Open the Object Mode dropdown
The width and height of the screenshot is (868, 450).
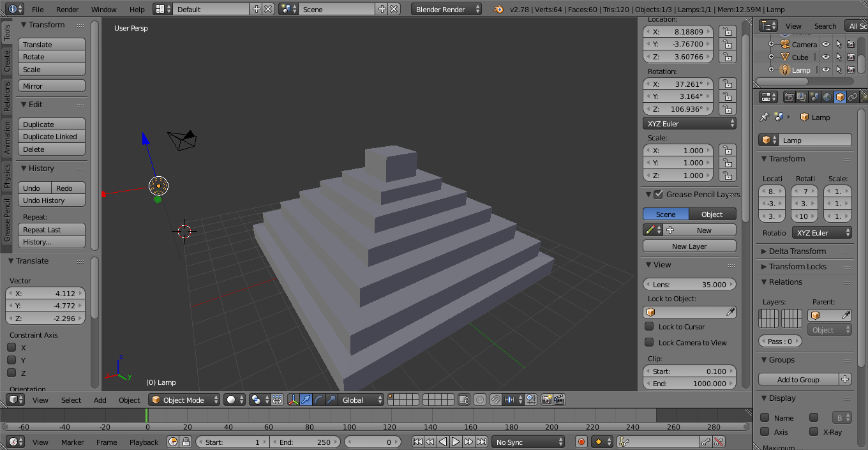(x=184, y=400)
